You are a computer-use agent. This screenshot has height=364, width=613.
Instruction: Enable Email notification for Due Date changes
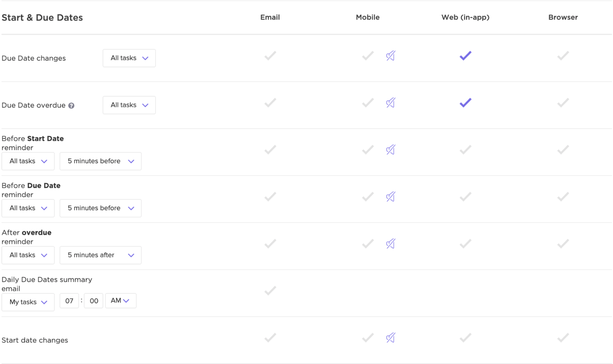[270, 56]
